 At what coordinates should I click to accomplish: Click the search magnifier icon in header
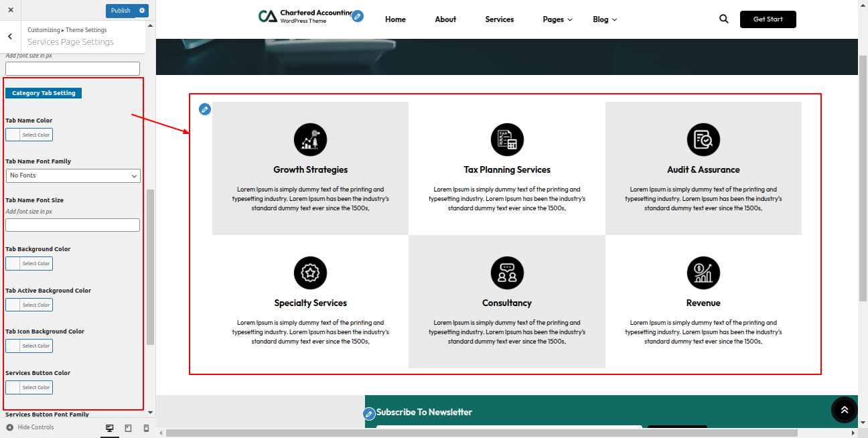(723, 19)
